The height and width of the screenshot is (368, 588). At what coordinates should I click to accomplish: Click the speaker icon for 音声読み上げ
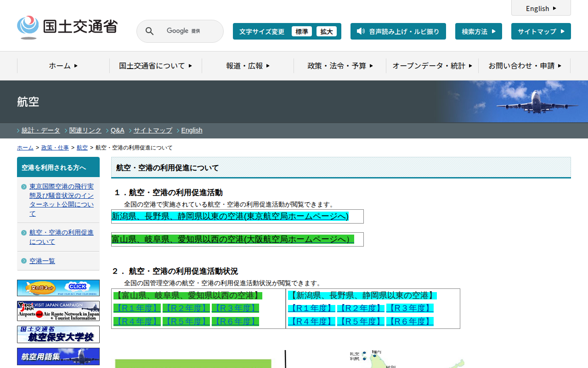[361, 31]
